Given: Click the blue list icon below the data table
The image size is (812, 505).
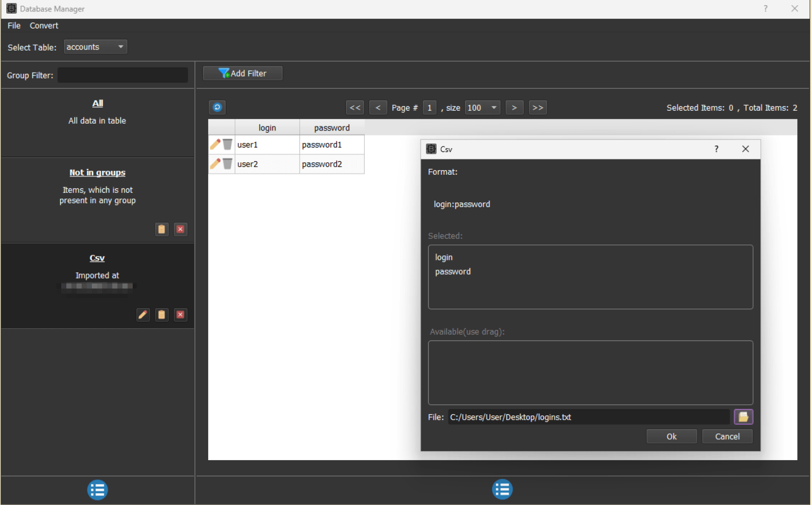Looking at the screenshot, I should (x=502, y=489).
